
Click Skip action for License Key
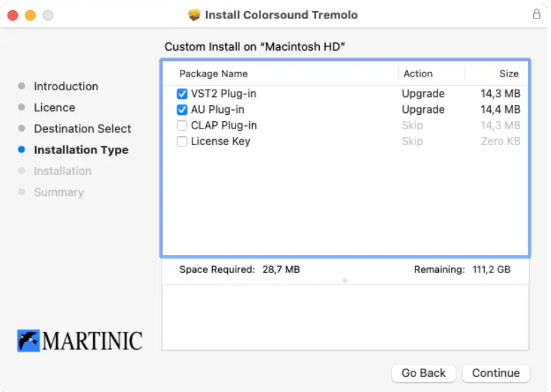412,141
